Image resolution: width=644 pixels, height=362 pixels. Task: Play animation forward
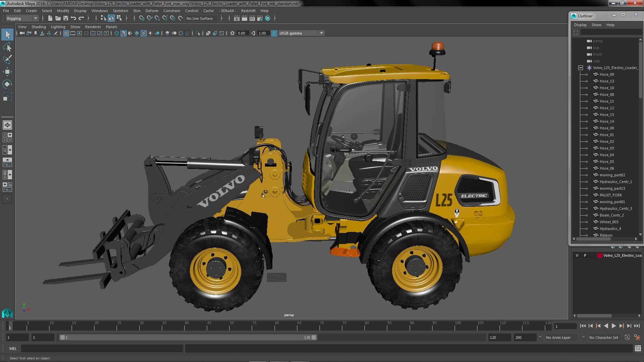click(x=614, y=326)
